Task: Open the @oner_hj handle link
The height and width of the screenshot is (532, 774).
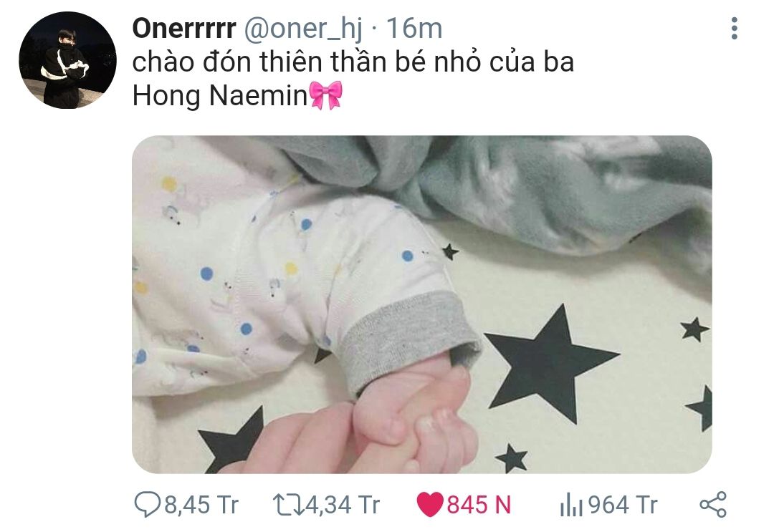Action: pos(303,29)
